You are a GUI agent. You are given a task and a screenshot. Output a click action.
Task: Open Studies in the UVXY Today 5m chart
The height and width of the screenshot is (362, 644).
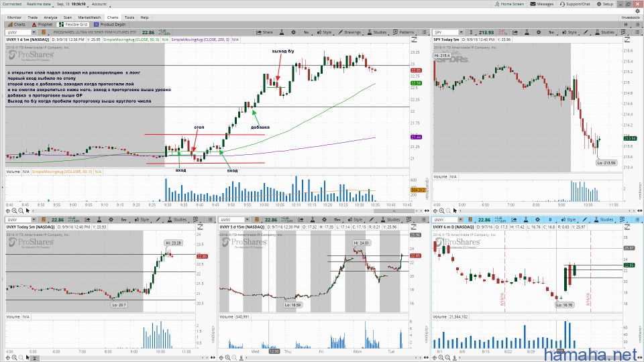click(x=177, y=220)
